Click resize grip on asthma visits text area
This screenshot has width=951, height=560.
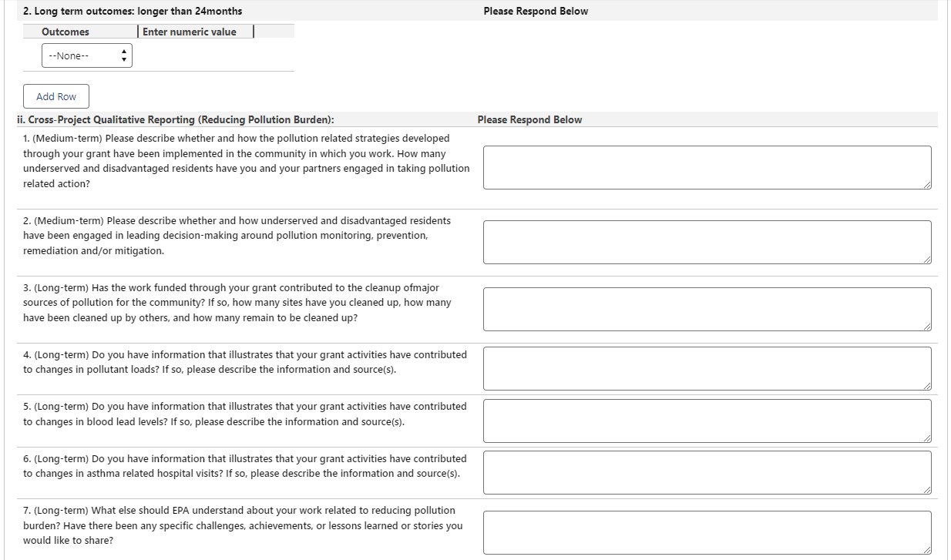tap(927, 490)
